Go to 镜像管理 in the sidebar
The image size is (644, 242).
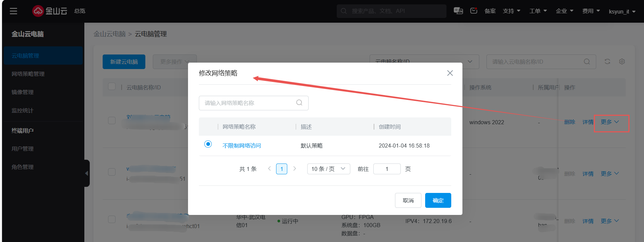[x=23, y=92]
